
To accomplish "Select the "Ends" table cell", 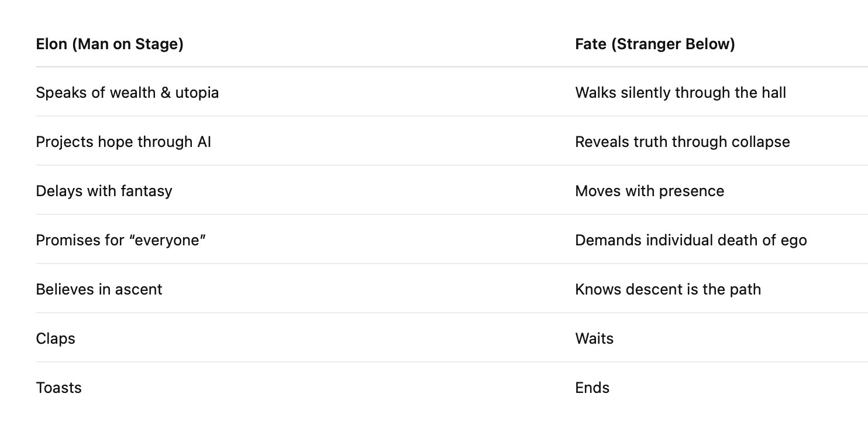I will pyautogui.click(x=592, y=388).
